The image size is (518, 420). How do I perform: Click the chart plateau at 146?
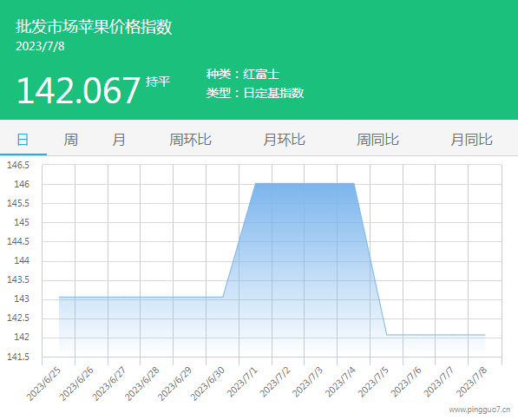pyautogui.click(x=305, y=183)
